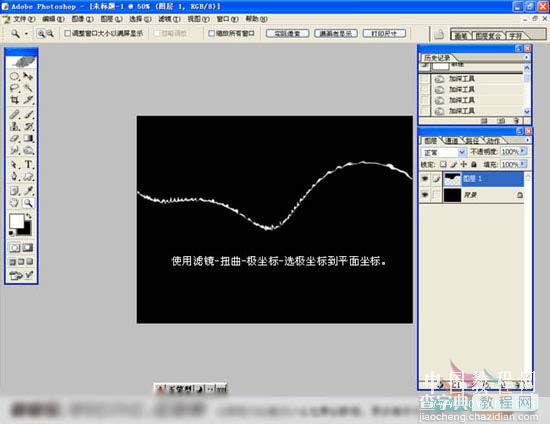Click the 打印尺寸 button

pyautogui.click(x=384, y=34)
